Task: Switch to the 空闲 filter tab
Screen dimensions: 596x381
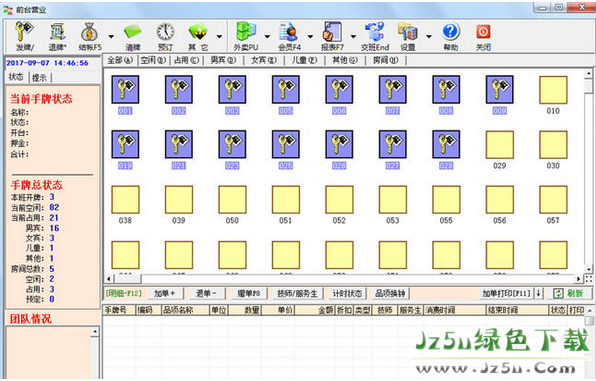Action: 153,60
